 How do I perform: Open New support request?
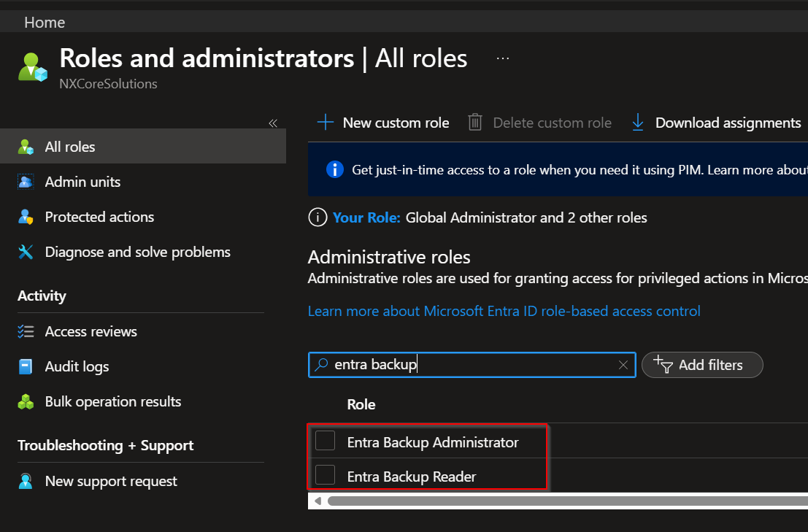[x=111, y=481]
